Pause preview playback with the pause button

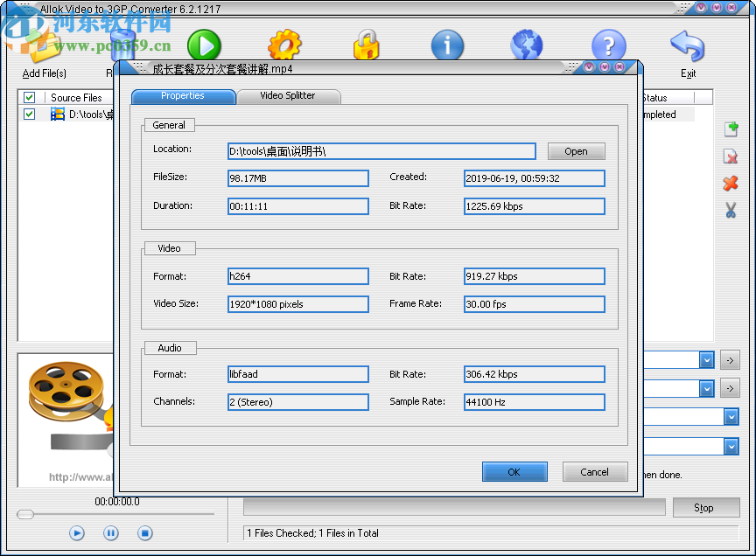click(110, 532)
